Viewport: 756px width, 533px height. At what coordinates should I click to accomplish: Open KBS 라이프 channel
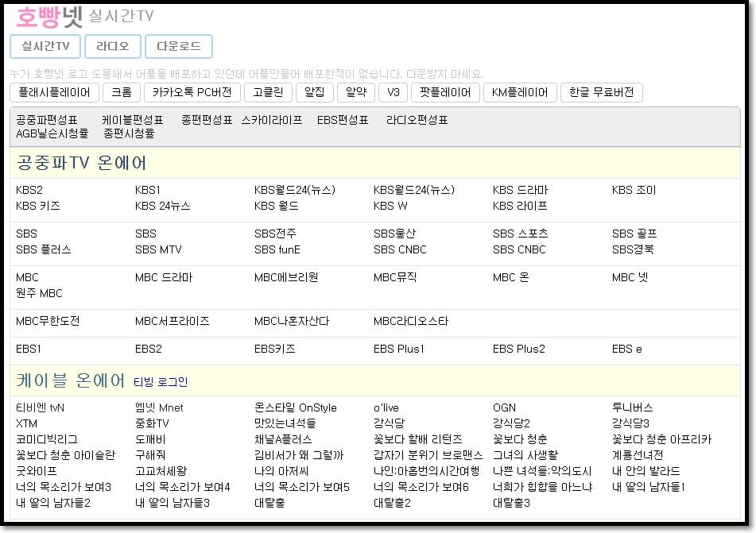tap(520, 206)
